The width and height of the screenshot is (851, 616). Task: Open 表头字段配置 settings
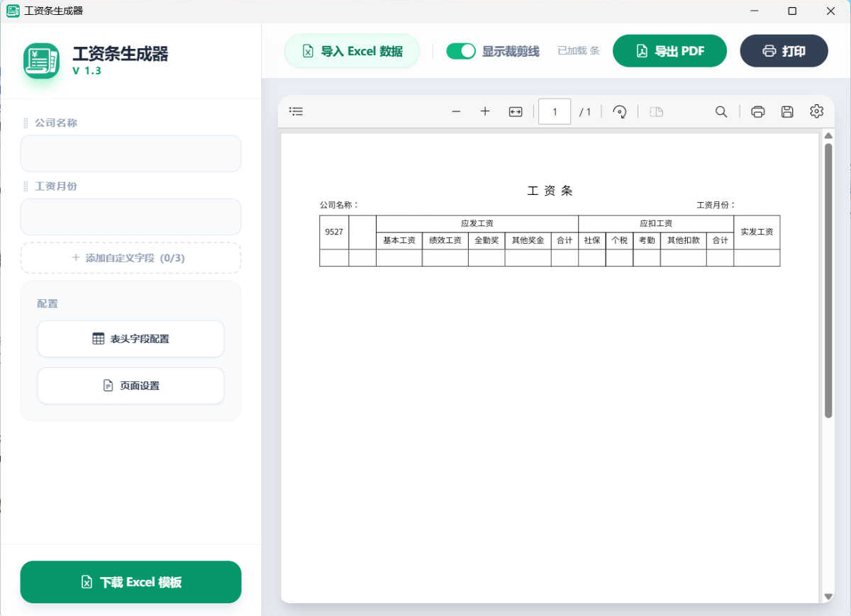pos(130,339)
